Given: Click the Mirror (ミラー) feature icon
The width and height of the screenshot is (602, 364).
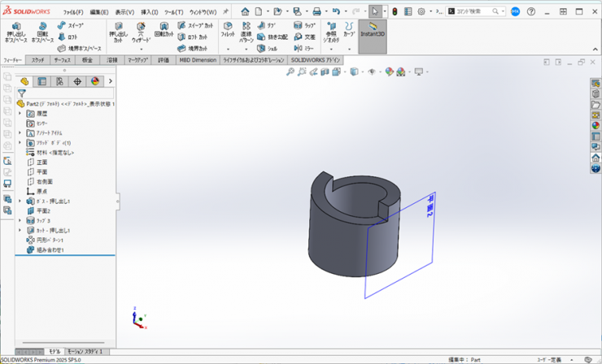Looking at the screenshot, I should pos(298,48).
